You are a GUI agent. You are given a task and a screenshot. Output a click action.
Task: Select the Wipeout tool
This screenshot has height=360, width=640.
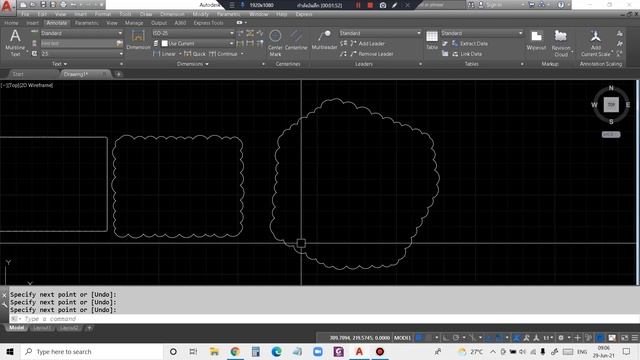pos(536,40)
